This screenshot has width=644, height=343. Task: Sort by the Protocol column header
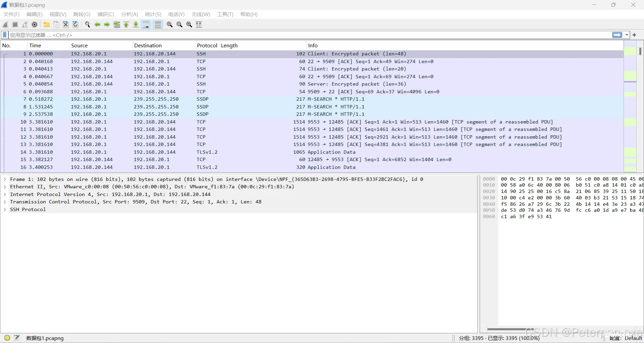(x=207, y=46)
